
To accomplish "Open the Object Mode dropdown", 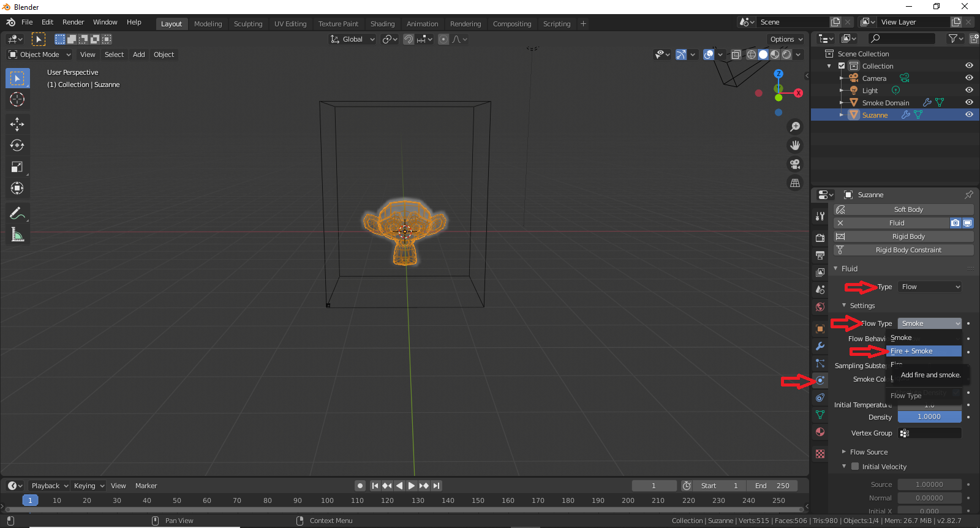I will [40, 55].
